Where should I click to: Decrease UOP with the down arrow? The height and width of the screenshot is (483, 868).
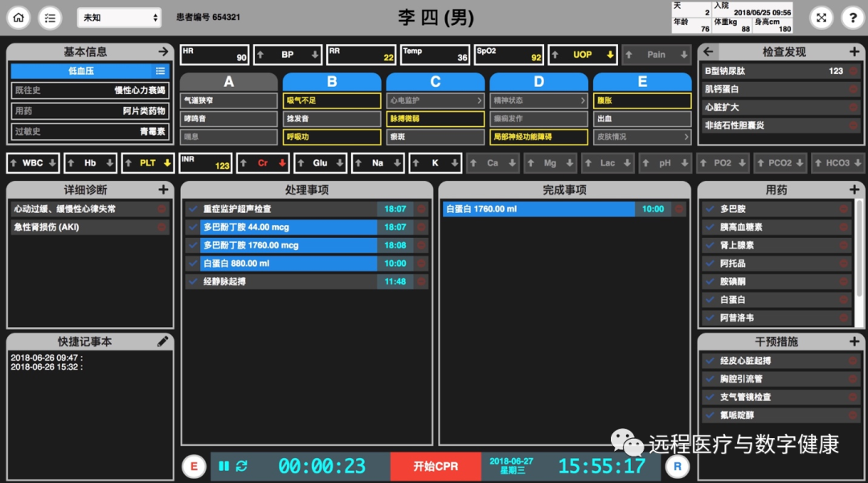(609, 55)
